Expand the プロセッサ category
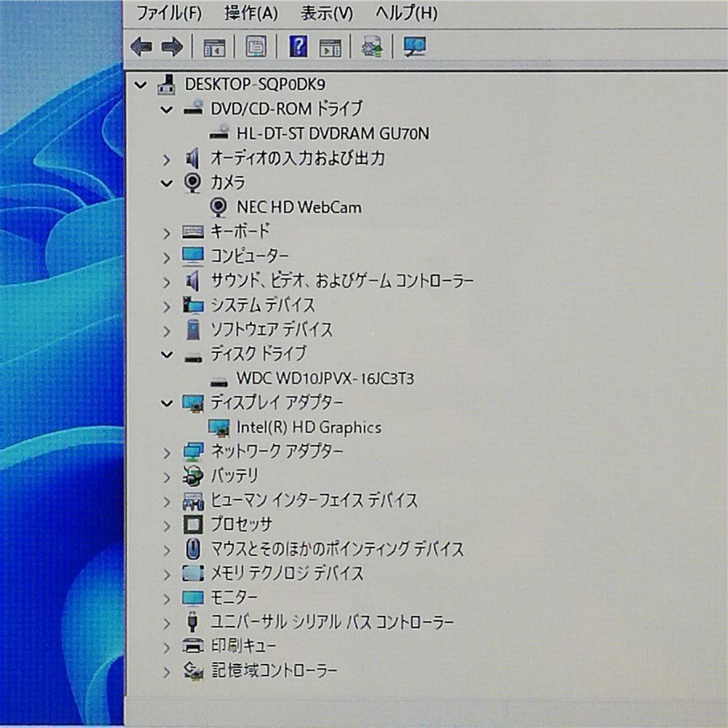This screenshot has height=728, width=728. [x=166, y=526]
